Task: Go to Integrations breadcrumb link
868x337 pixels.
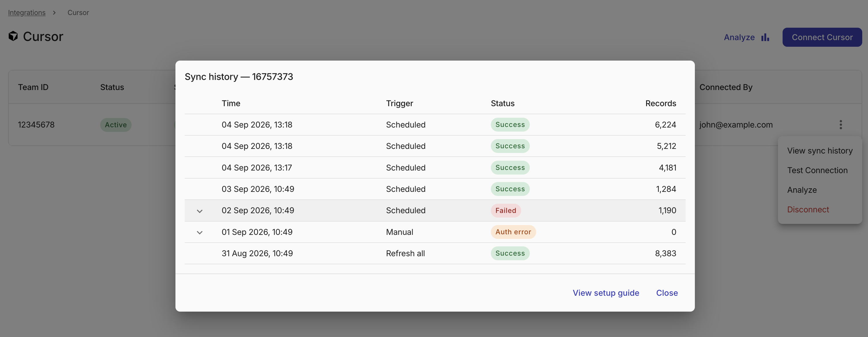Action: 27,12
